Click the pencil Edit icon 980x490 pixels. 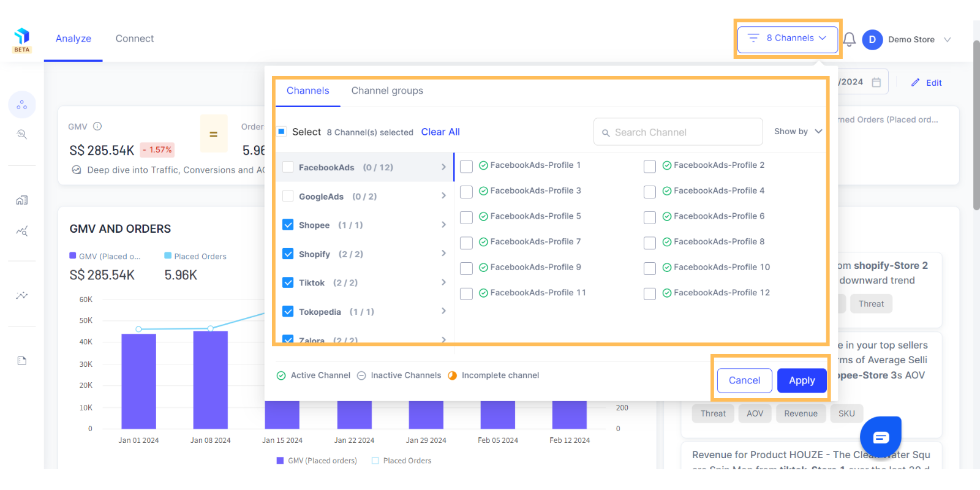click(915, 83)
